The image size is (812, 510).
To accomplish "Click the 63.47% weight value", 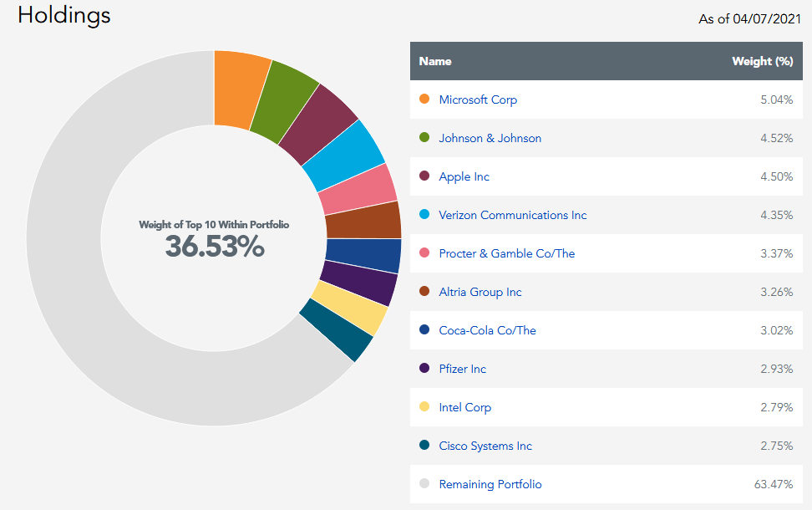I will coord(774,484).
